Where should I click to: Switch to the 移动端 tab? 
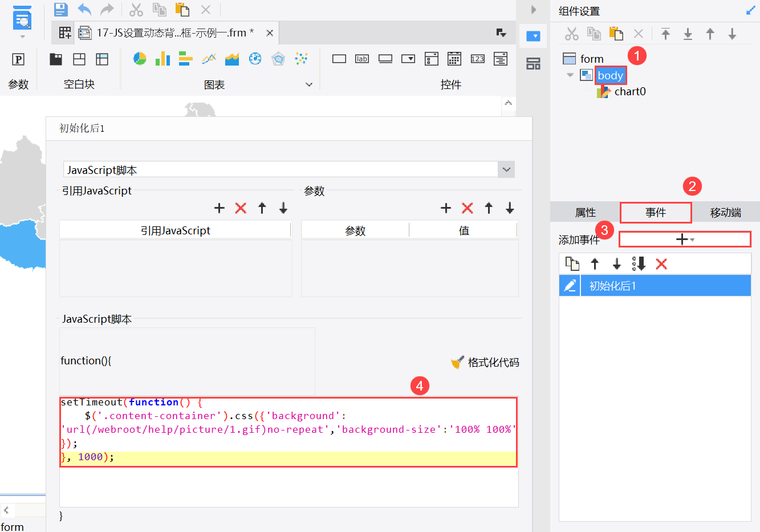coord(726,213)
